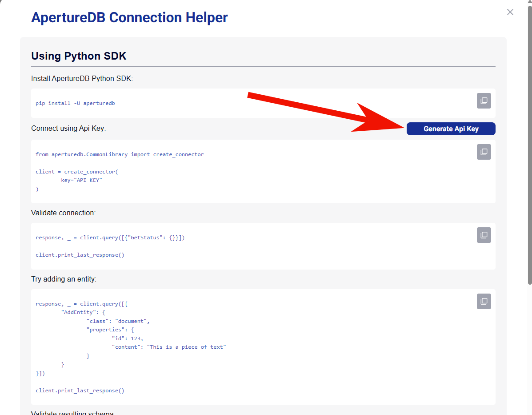Copy the create_connector code snippet
The height and width of the screenshot is (415, 532).
[x=484, y=152]
